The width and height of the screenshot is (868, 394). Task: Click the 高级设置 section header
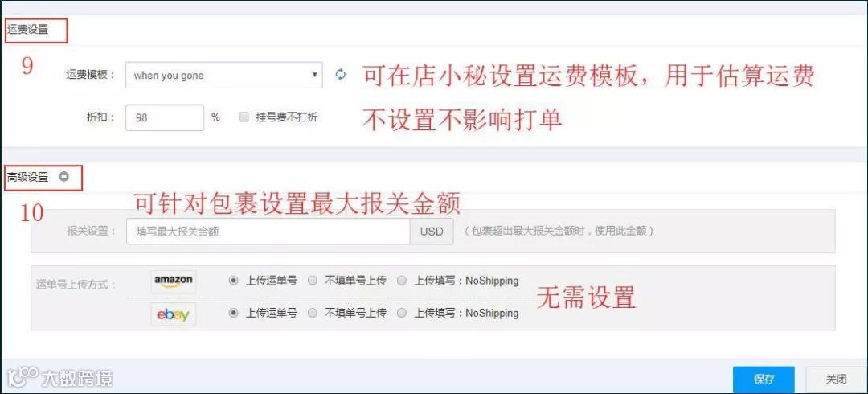tap(27, 177)
